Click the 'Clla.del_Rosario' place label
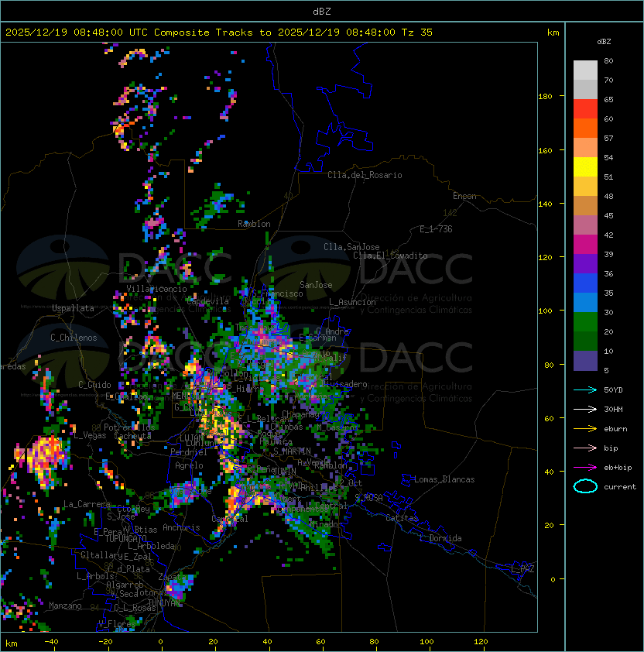The width and height of the screenshot is (644, 652). click(365, 175)
